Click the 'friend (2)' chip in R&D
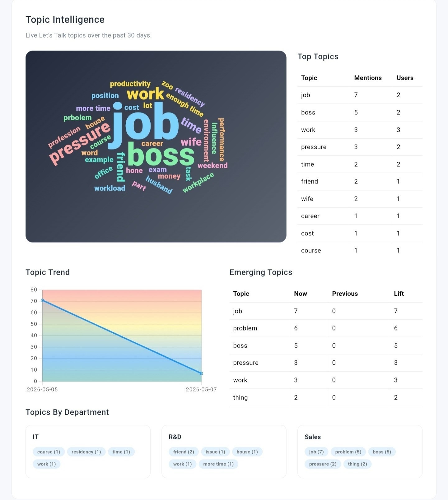Screen dimensions: 448x500 click(x=184, y=452)
